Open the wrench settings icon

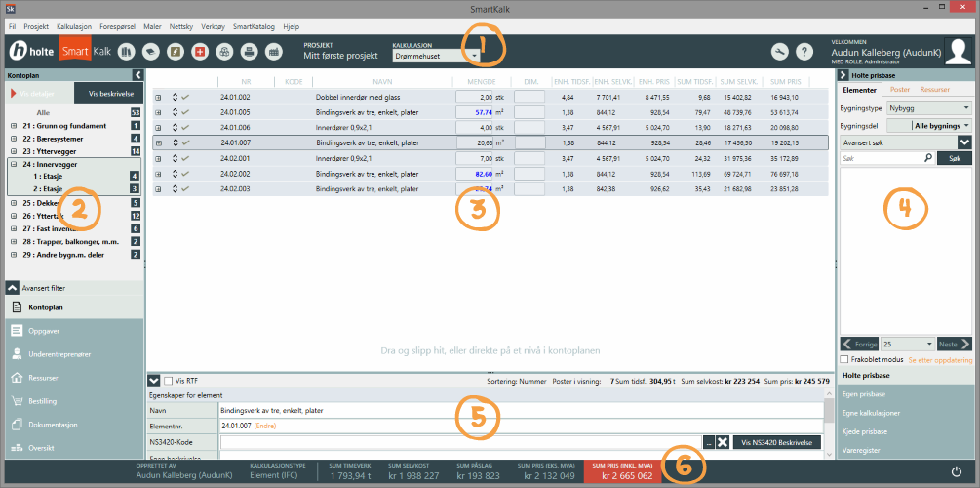click(779, 52)
